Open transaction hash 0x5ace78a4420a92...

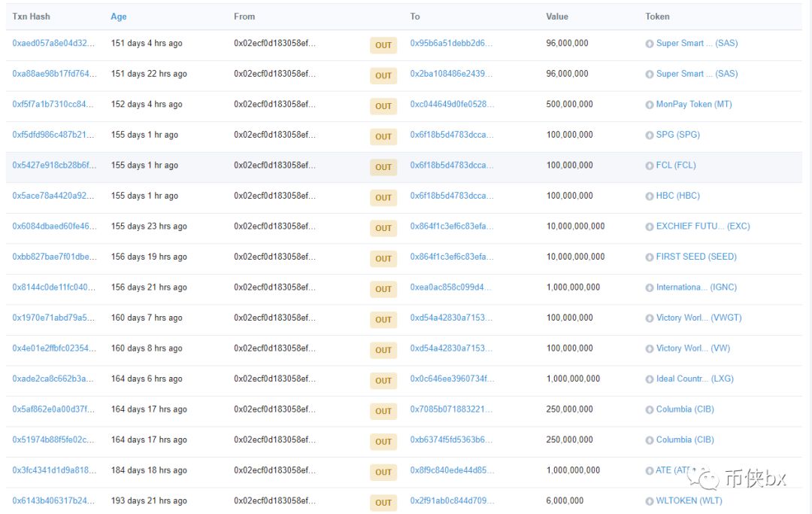[x=53, y=196]
